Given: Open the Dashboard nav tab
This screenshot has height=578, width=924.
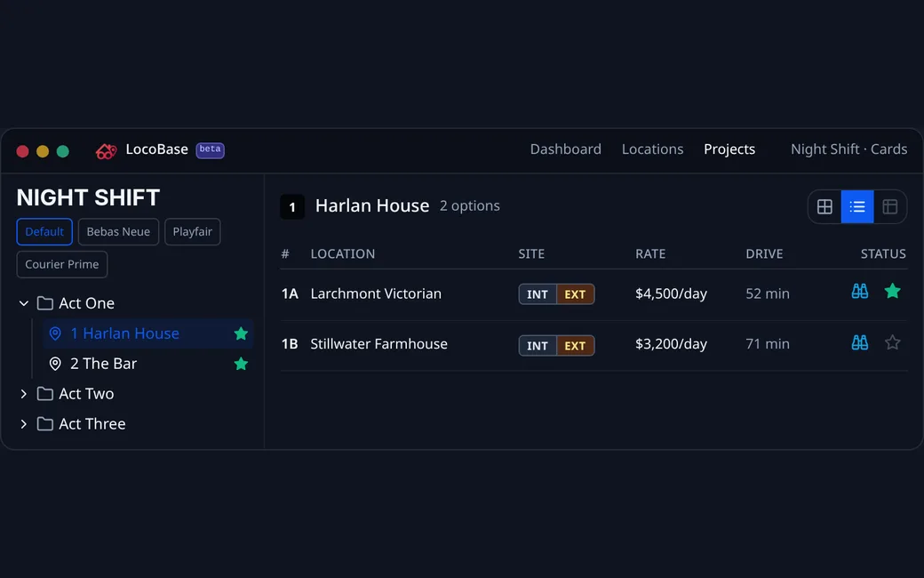Looking at the screenshot, I should pyautogui.click(x=566, y=149).
